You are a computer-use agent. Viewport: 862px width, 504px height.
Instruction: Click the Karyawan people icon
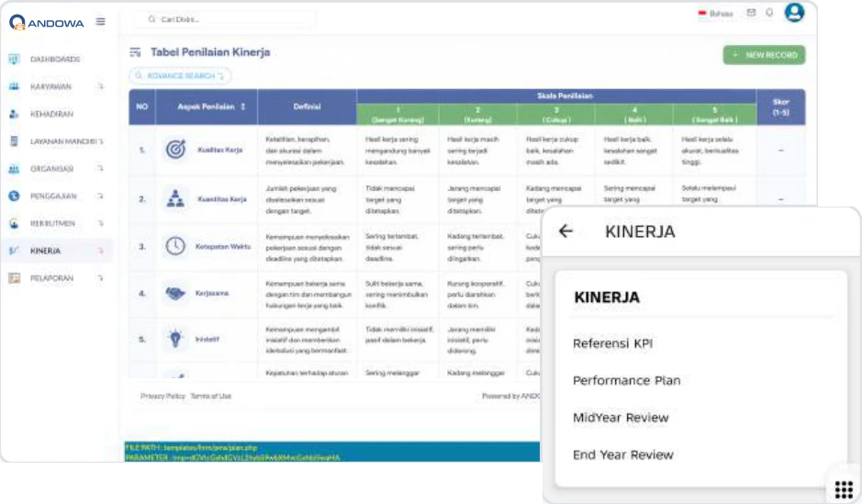tap(15, 86)
